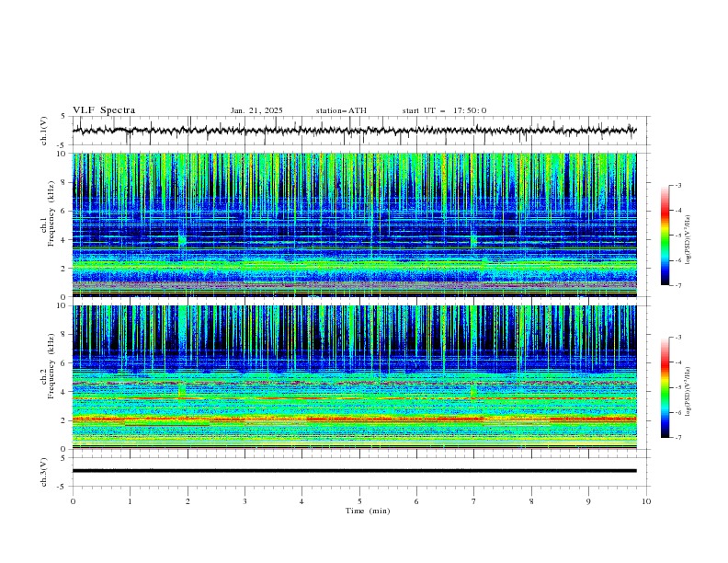Click the ch.1 spectrogram color scale bar
Viewport: 728px width, 563px height.
(665, 236)
